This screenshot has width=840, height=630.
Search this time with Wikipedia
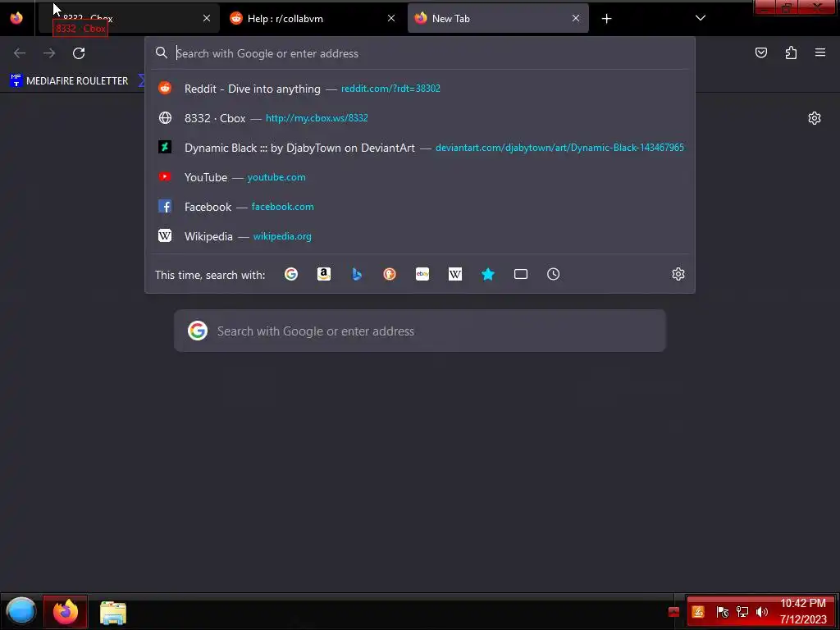[x=454, y=274]
